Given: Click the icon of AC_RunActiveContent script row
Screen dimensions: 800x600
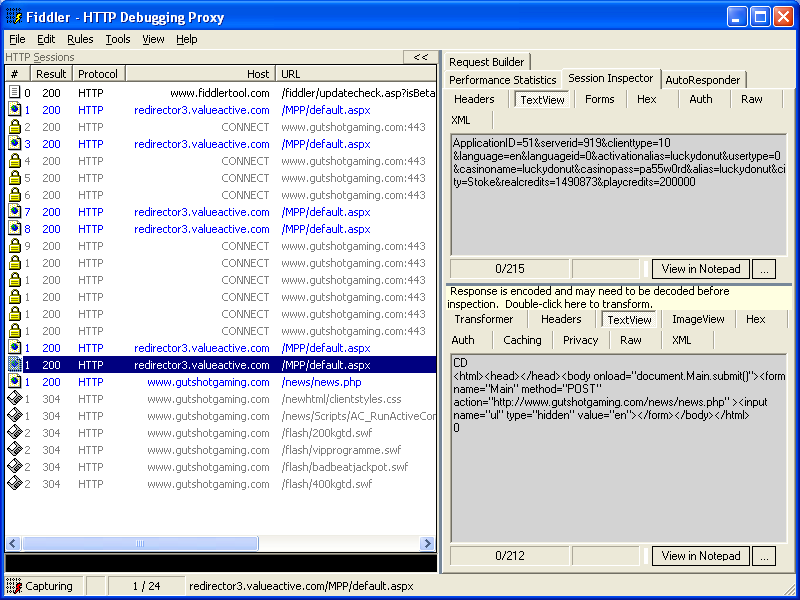Looking at the screenshot, I should [15, 415].
